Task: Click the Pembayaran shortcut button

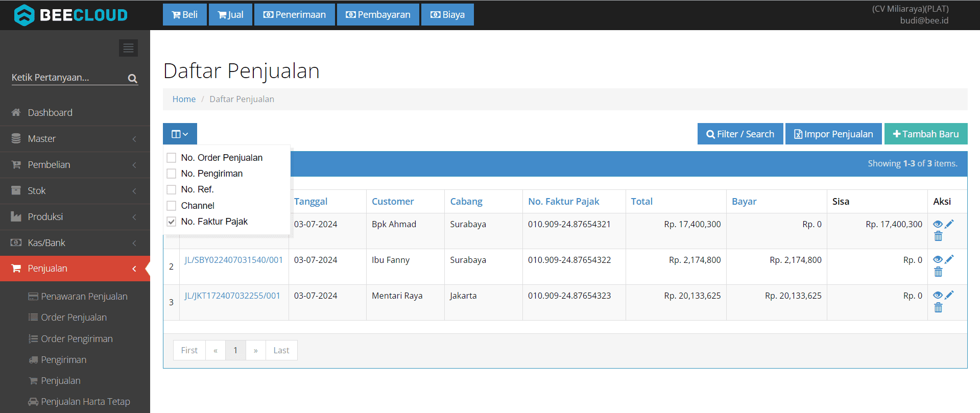Action: (378, 15)
